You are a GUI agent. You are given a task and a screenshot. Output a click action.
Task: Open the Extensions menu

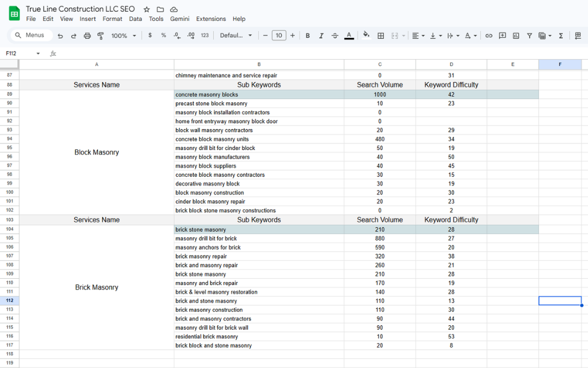point(211,19)
